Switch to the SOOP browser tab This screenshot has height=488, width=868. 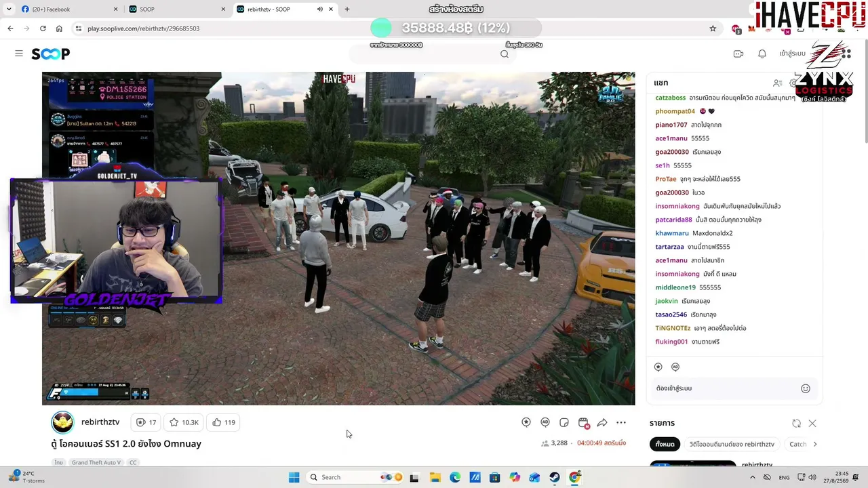pos(176,9)
